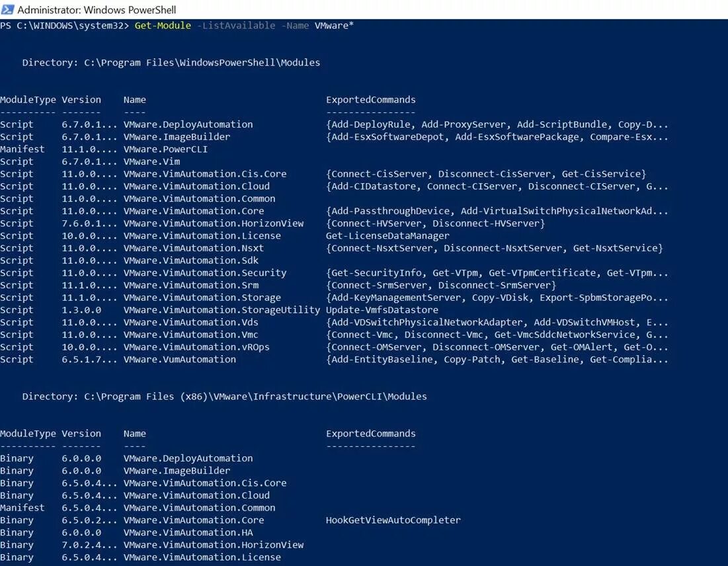
Task: Click HookGetViewAutoCompleter exported command
Action: click(393, 520)
